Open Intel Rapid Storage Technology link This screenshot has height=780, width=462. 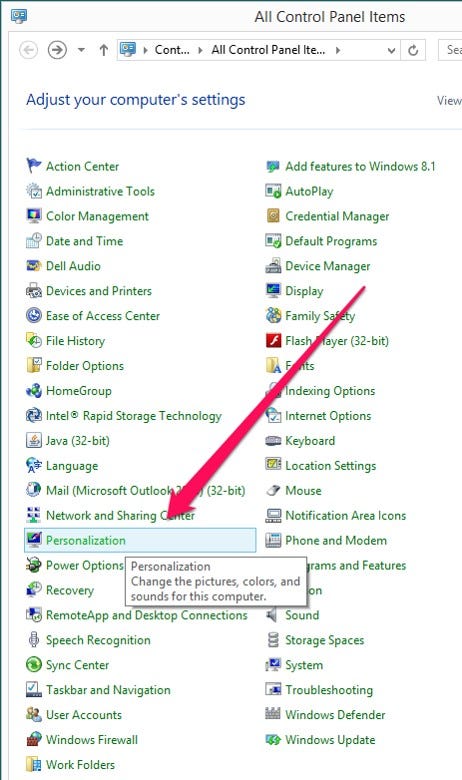tap(133, 416)
